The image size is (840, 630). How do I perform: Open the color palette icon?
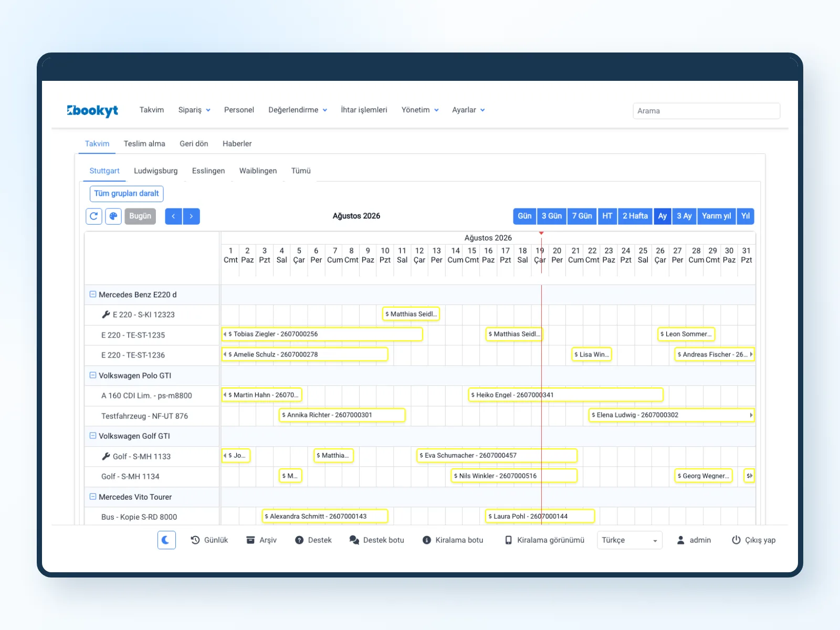coord(113,216)
